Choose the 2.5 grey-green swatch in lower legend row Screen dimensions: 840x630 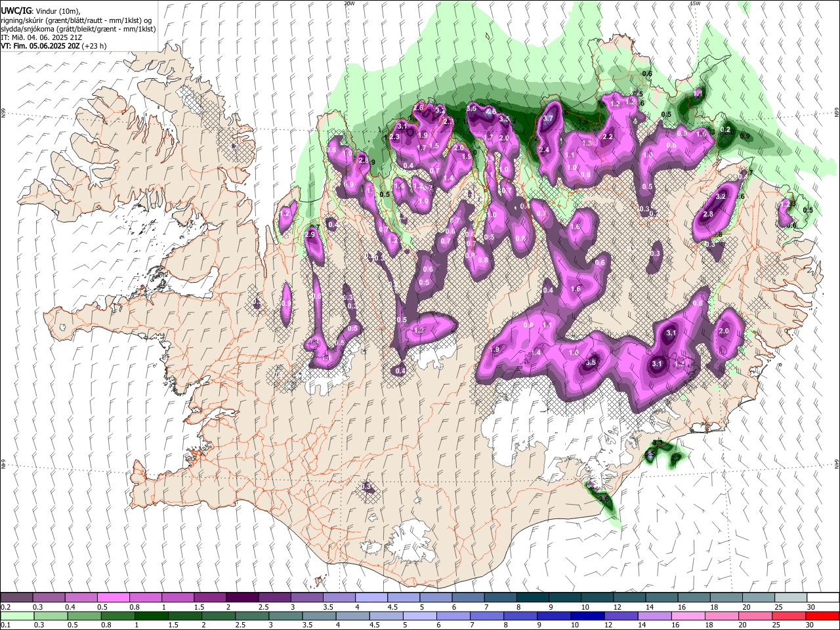click(251, 616)
